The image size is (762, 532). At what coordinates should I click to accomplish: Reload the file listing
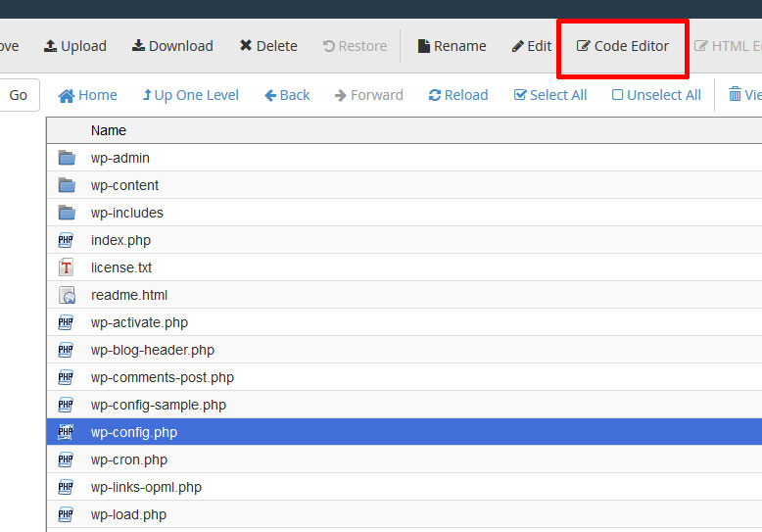(x=458, y=95)
